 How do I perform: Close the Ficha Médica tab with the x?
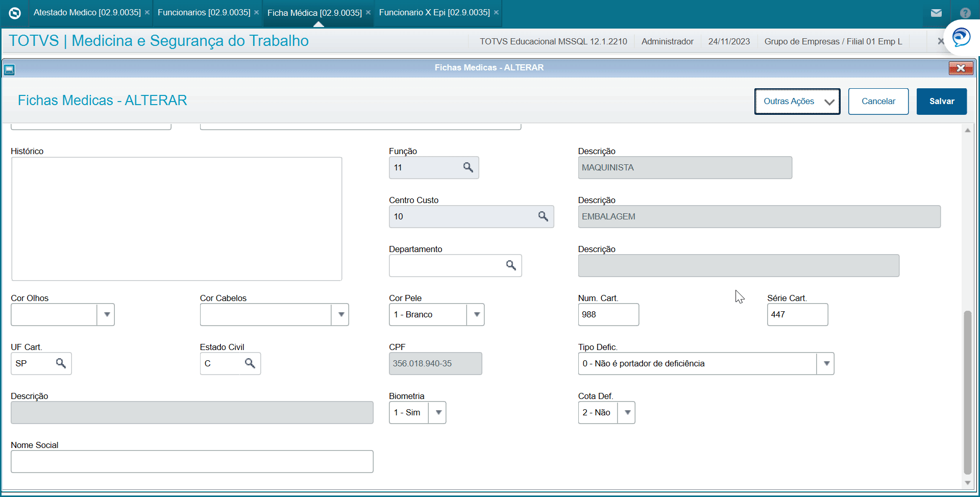click(x=368, y=12)
